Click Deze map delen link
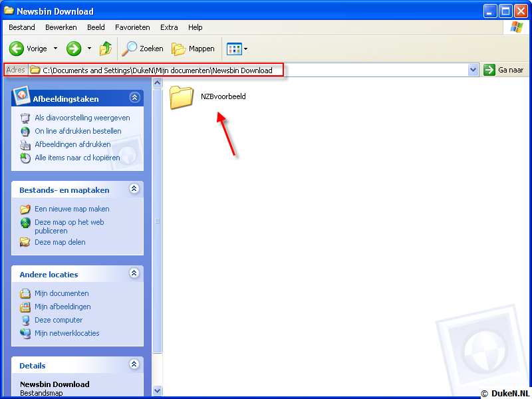 coord(60,242)
